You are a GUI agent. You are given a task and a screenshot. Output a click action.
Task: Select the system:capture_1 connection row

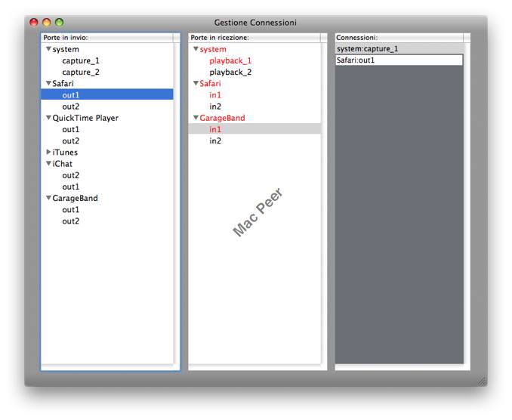[x=399, y=48]
